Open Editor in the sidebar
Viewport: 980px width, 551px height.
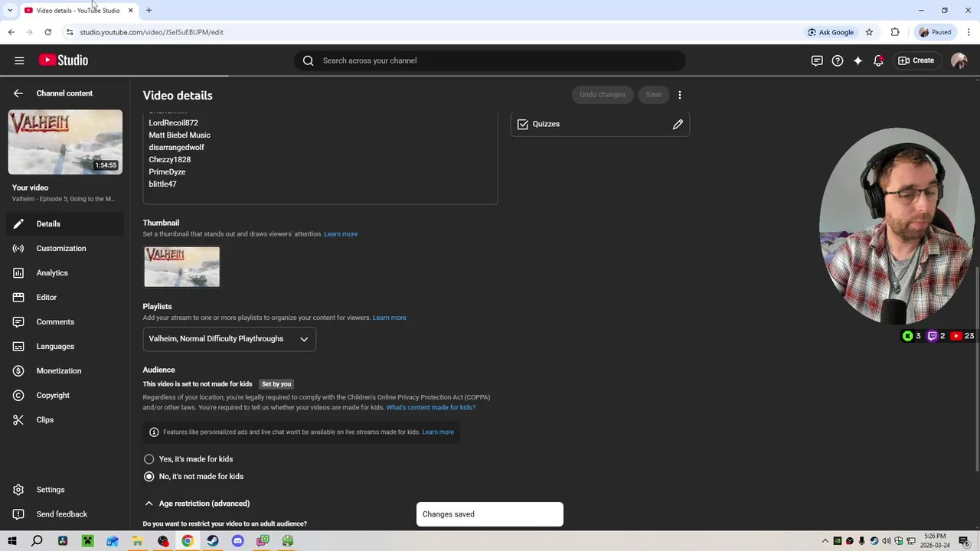65,297
